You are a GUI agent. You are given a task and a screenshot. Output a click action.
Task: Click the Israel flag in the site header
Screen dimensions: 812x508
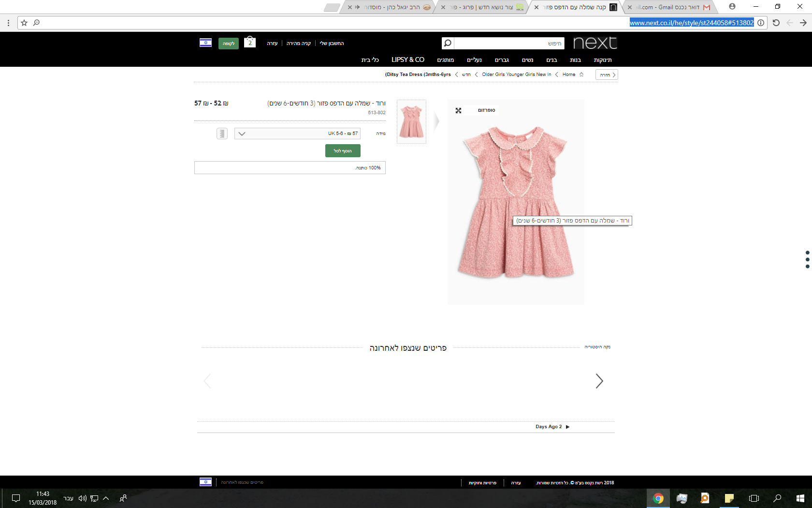click(x=205, y=43)
